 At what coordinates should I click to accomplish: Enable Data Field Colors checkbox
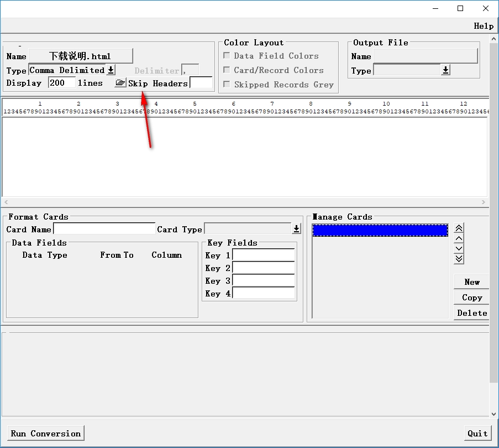point(227,56)
